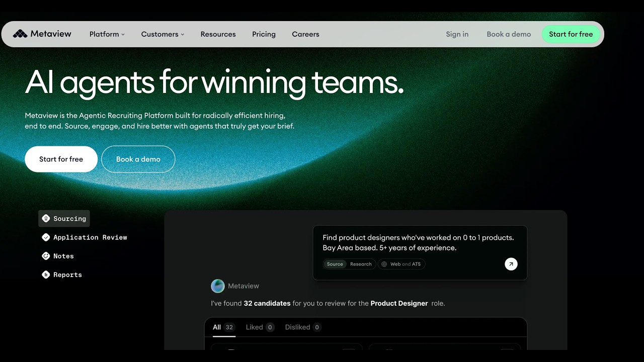Click Book a demo in the navbar

(x=509, y=34)
